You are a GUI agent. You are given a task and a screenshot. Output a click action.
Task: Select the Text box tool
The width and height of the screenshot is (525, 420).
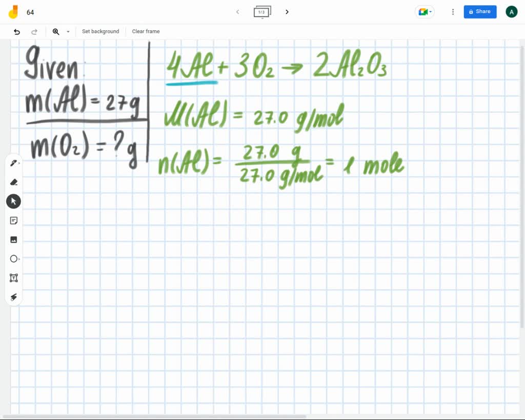tap(14, 278)
